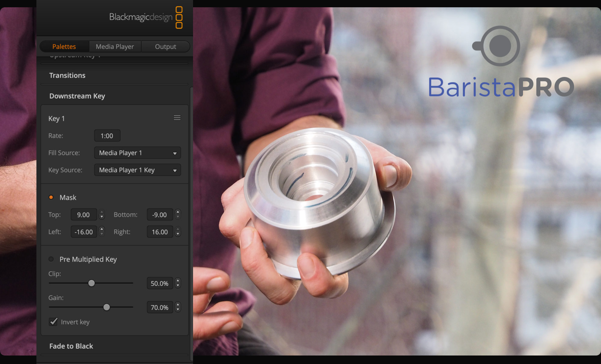The width and height of the screenshot is (601, 364).
Task: Enable Pre Multiplied Key
Action: [51, 259]
